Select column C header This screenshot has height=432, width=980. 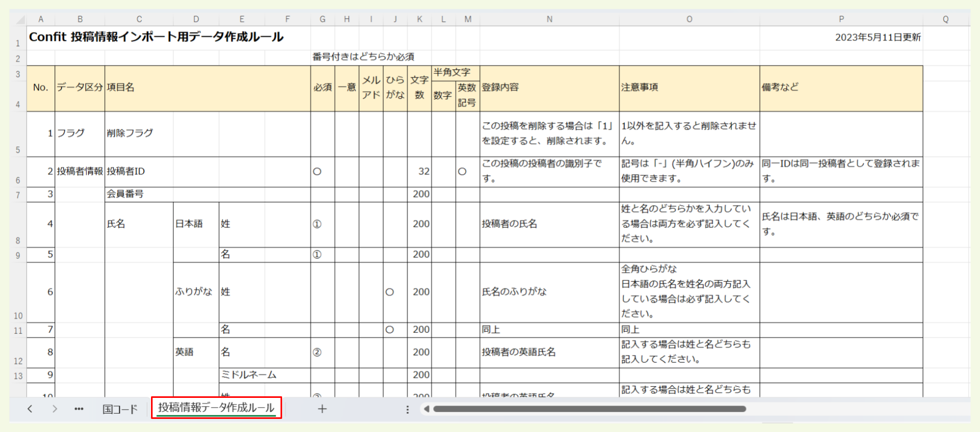point(139,19)
